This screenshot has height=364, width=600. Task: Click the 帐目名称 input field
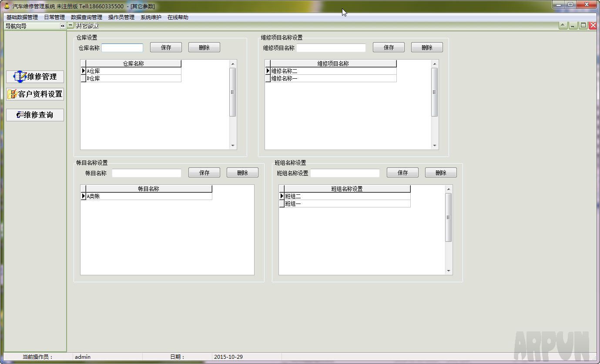click(x=147, y=173)
